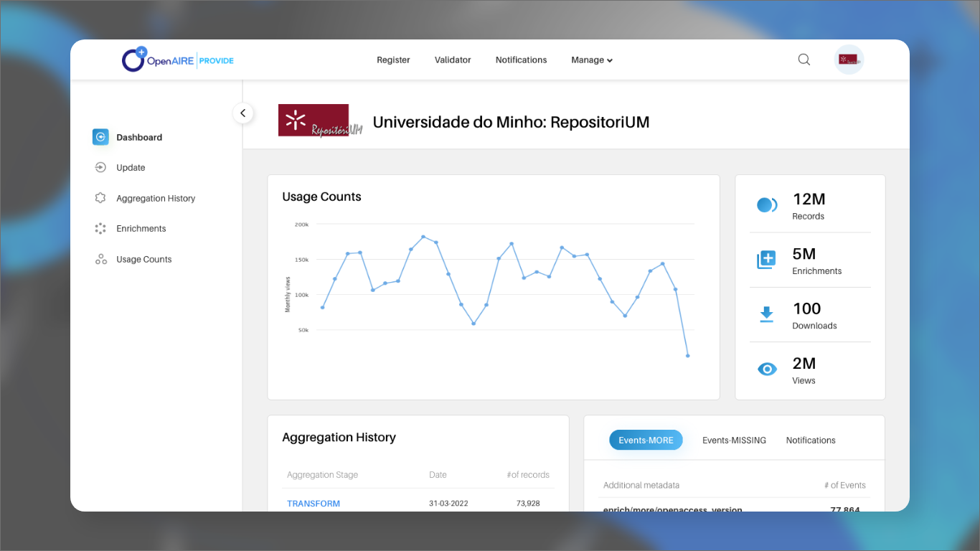This screenshot has width=980, height=551.
Task: Open the user profile avatar menu
Action: (849, 60)
